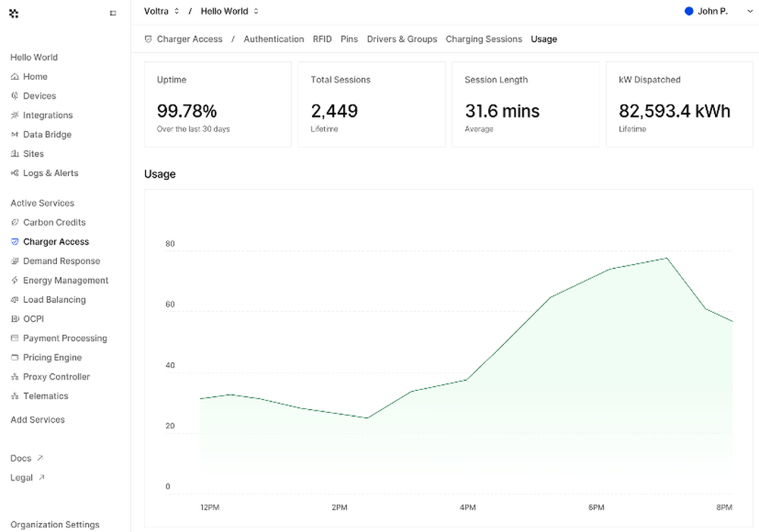Open the Carbon Credits leaf icon
Viewport: 759px width, 532px height.
tap(15, 222)
